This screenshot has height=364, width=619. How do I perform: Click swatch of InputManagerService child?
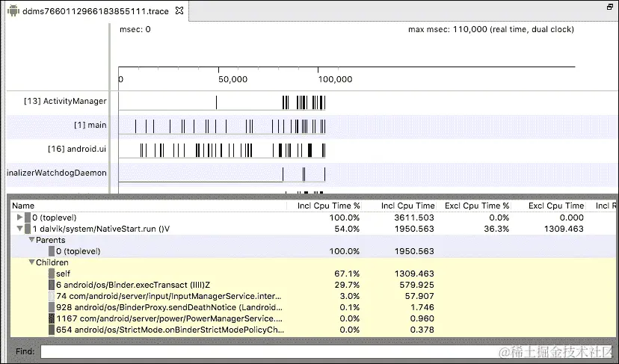[x=52, y=296]
